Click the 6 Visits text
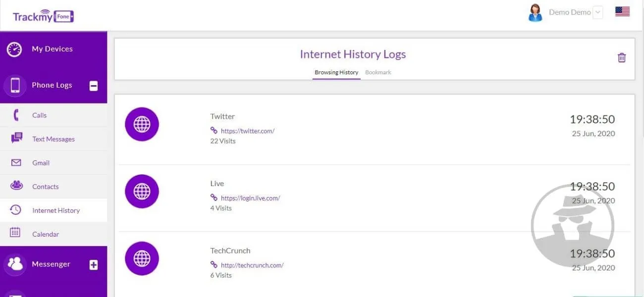This screenshot has width=644, height=297. pyautogui.click(x=221, y=275)
